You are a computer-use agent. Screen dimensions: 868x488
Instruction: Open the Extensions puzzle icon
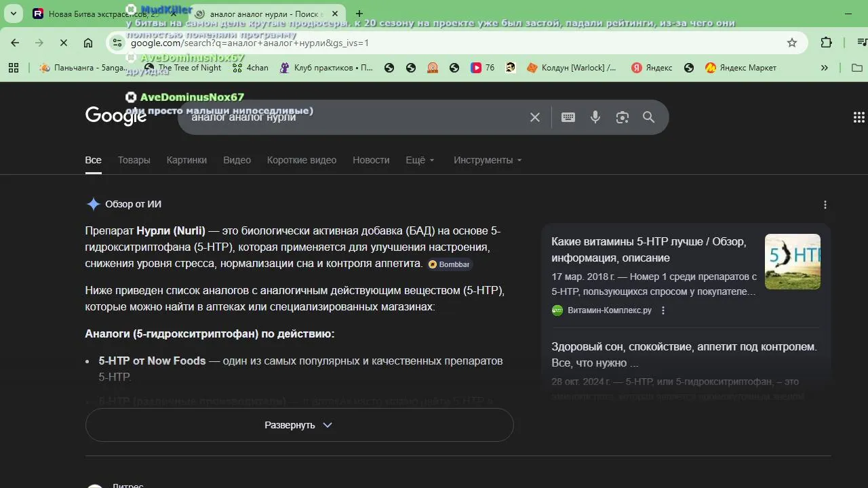tap(826, 43)
